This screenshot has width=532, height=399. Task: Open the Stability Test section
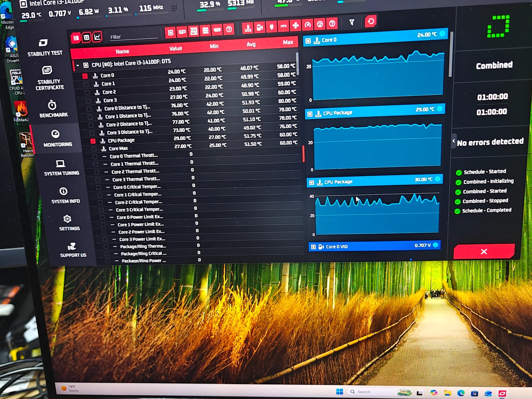45,48
